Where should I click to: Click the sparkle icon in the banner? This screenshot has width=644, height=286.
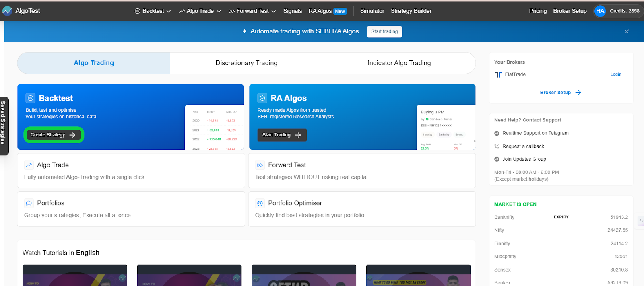[x=244, y=31]
